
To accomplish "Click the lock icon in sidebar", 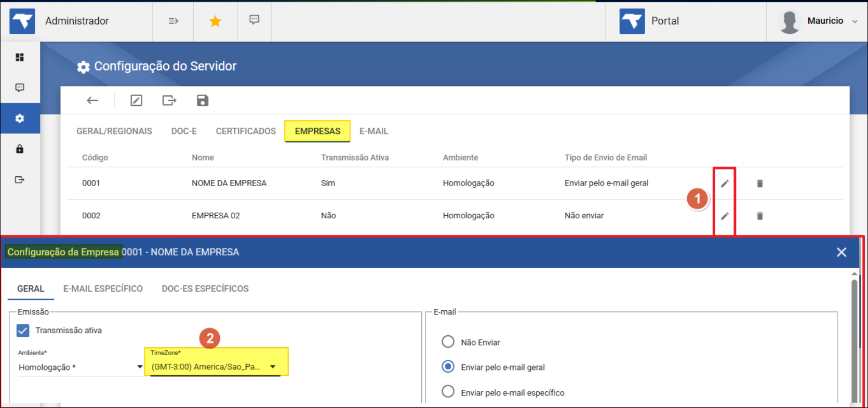I will [x=20, y=149].
